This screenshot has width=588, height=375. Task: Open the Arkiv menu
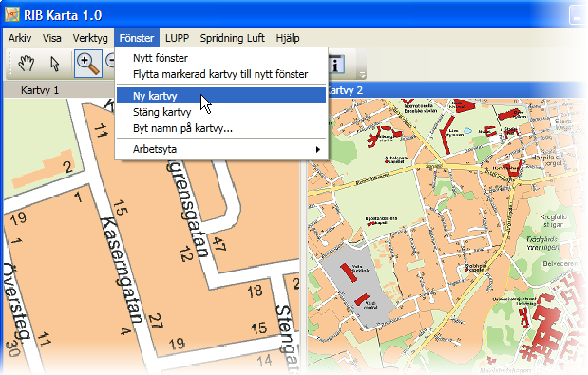[x=20, y=38]
